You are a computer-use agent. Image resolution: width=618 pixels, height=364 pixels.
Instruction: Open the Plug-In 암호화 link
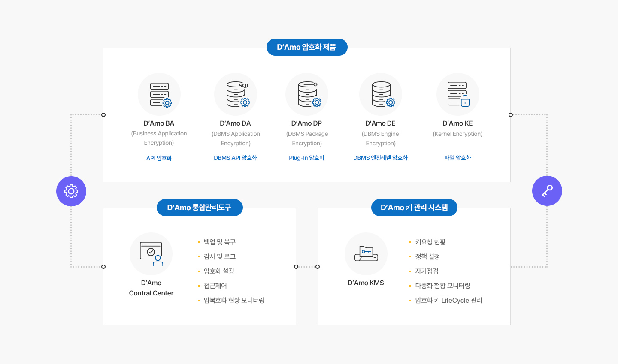point(307,158)
